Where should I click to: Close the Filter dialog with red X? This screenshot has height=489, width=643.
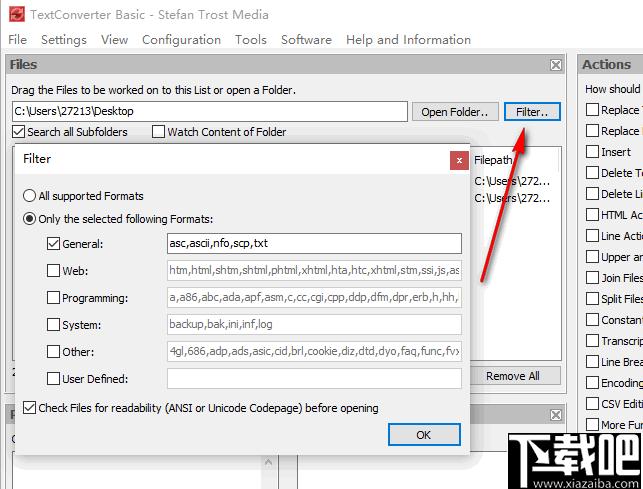click(458, 159)
